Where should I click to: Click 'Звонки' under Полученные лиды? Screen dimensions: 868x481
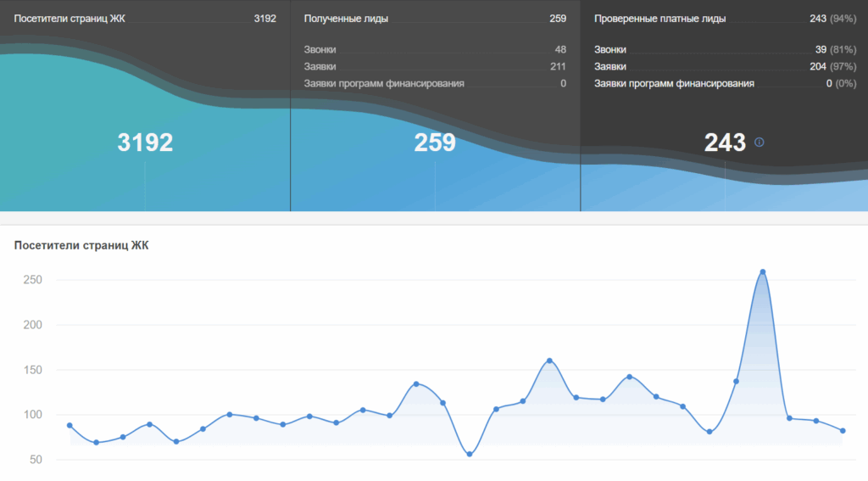click(320, 50)
